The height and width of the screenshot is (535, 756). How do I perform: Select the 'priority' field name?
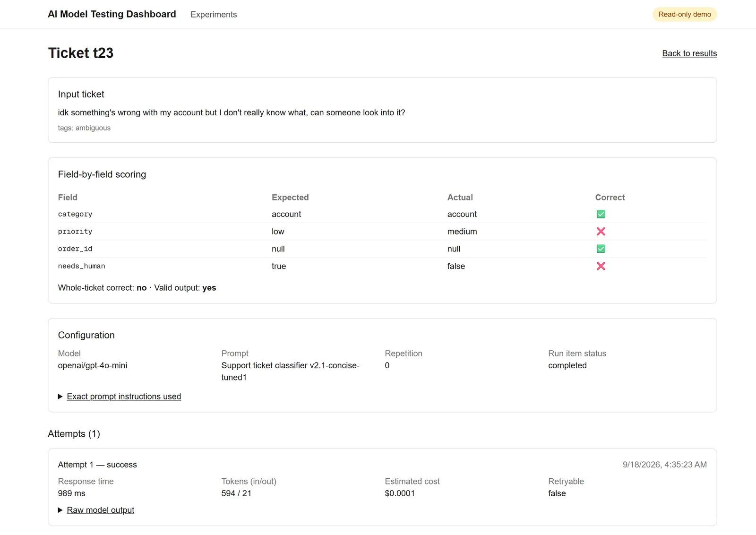pos(75,232)
